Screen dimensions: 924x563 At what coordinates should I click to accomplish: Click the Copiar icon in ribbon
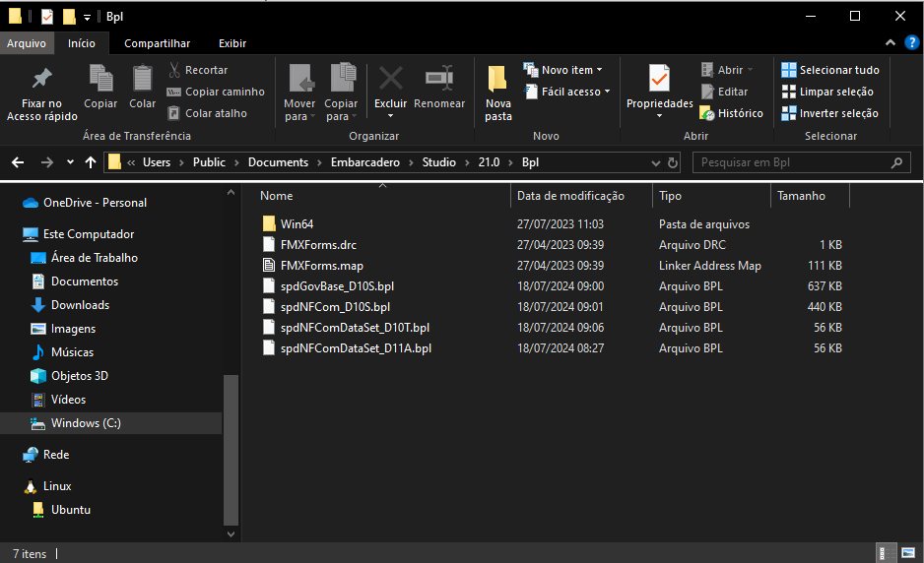(100, 79)
